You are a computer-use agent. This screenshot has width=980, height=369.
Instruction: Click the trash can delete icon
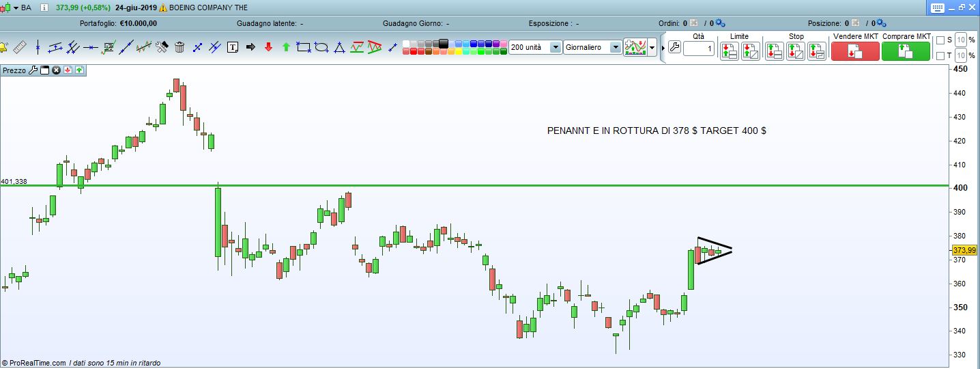pyautogui.click(x=179, y=47)
